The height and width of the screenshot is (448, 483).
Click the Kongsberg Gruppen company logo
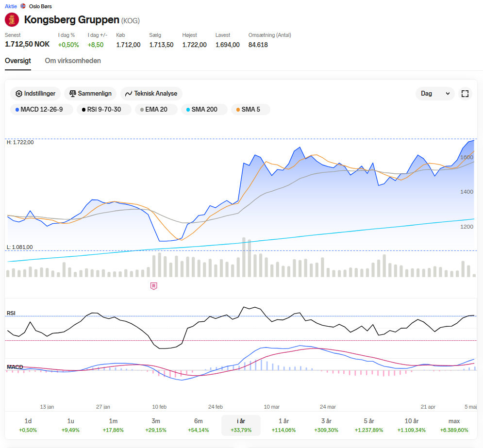(12, 20)
